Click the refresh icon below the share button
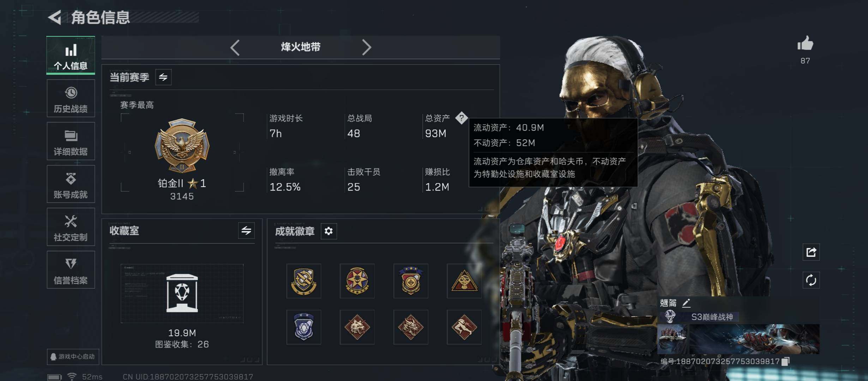Image resolution: width=868 pixels, height=381 pixels. (x=811, y=280)
